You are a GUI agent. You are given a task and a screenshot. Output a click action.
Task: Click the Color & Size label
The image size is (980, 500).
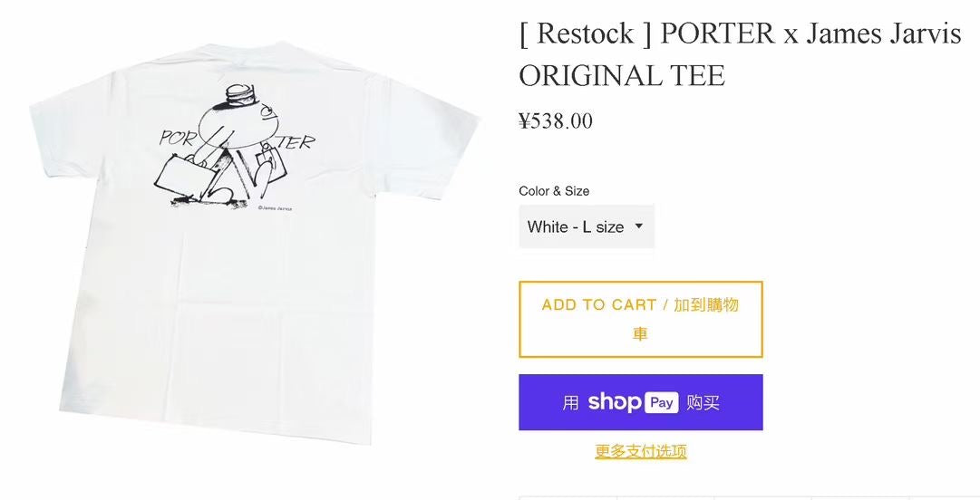coord(554,191)
